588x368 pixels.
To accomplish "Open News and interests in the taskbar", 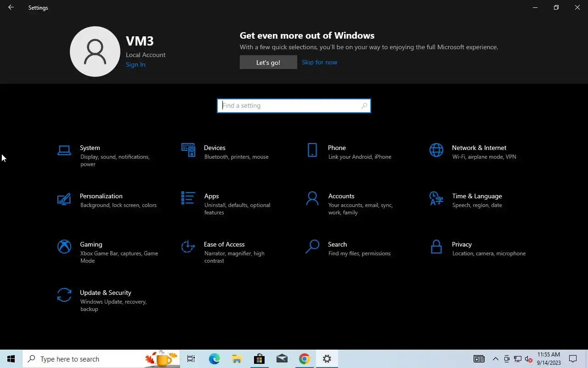I will pos(479,359).
